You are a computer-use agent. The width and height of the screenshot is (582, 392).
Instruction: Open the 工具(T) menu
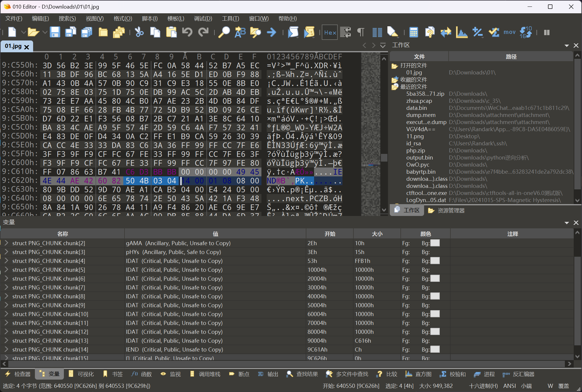pyautogui.click(x=230, y=19)
